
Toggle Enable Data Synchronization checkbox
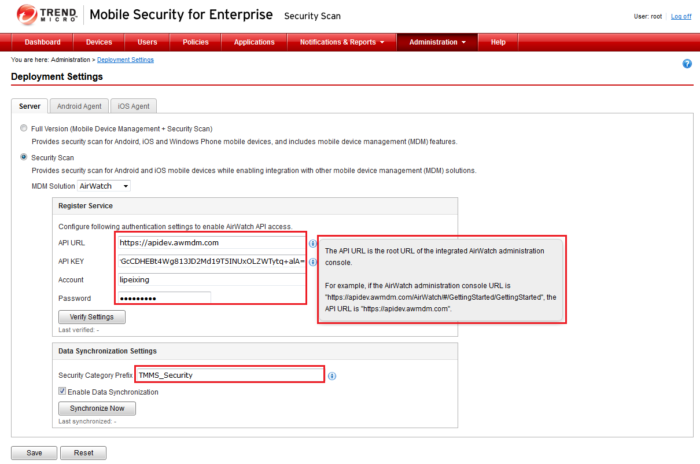tap(62, 391)
